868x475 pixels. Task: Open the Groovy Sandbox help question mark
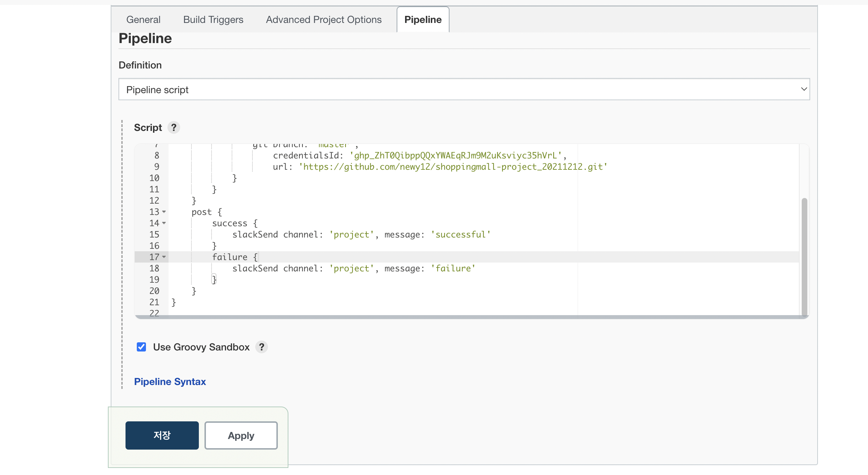tap(261, 347)
